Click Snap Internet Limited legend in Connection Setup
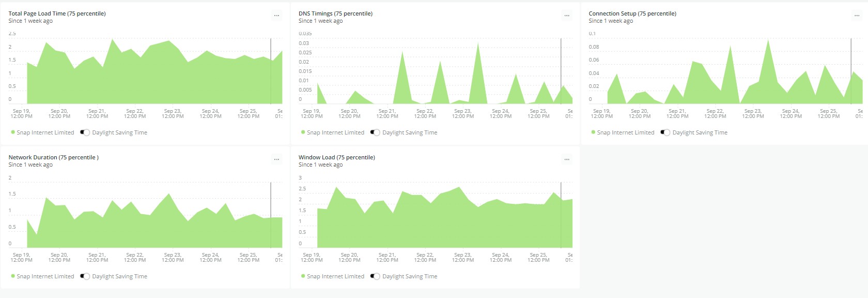This screenshot has height=298, width=868. [x=625, y=132]
